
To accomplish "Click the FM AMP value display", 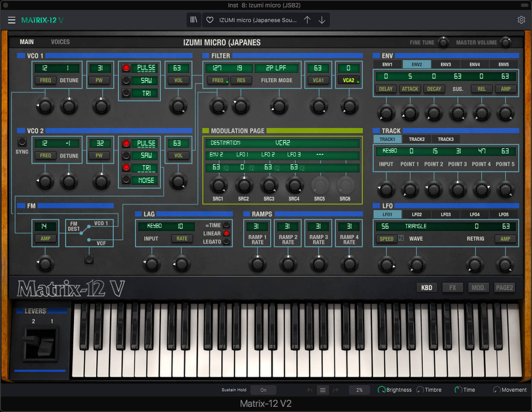I will pyautogui.click(x=46, y=226).
